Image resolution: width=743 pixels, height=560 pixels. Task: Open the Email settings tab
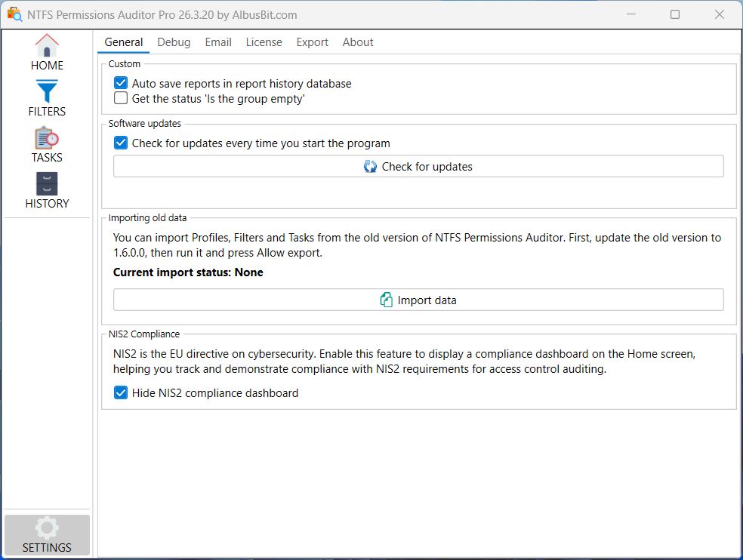coord(218,42)
